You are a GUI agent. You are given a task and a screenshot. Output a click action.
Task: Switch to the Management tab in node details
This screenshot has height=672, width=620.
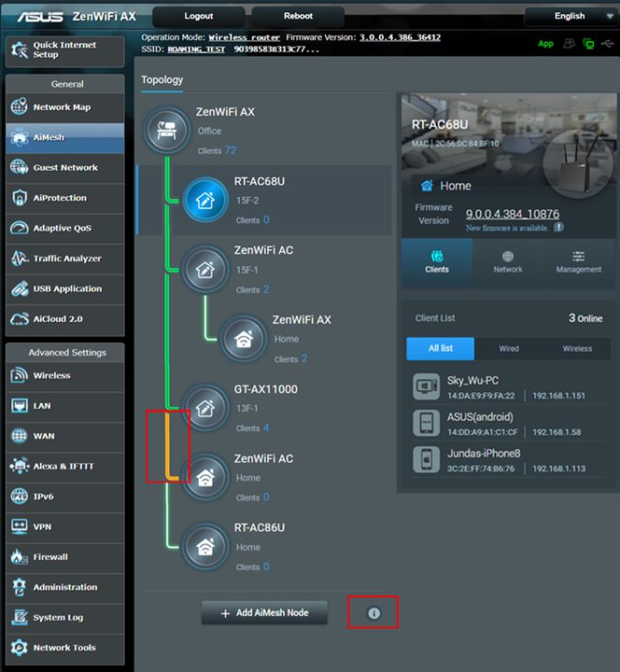pyautogui.click(x=579, y=262)
